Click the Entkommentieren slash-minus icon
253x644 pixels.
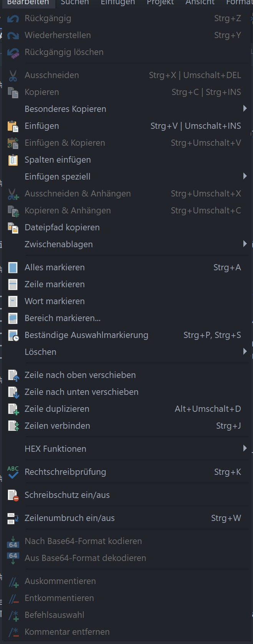click(x=13, y=599)
